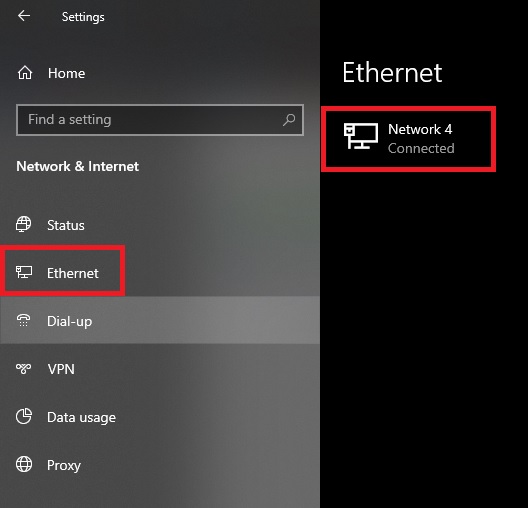Click the Status globe icon
Screen dimensions: 528x508
point(24,224)
